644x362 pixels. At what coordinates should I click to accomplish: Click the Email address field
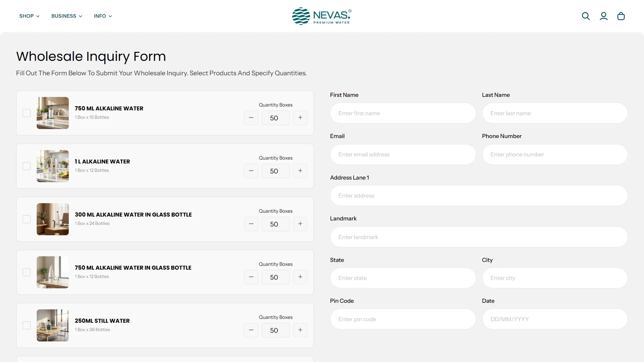pos(403,154)
